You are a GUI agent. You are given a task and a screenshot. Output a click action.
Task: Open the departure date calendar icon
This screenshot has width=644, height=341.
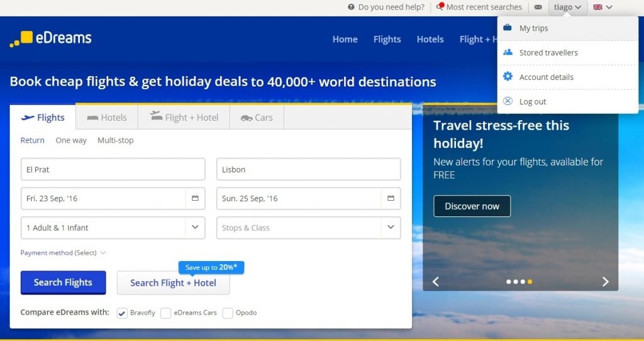195,198
